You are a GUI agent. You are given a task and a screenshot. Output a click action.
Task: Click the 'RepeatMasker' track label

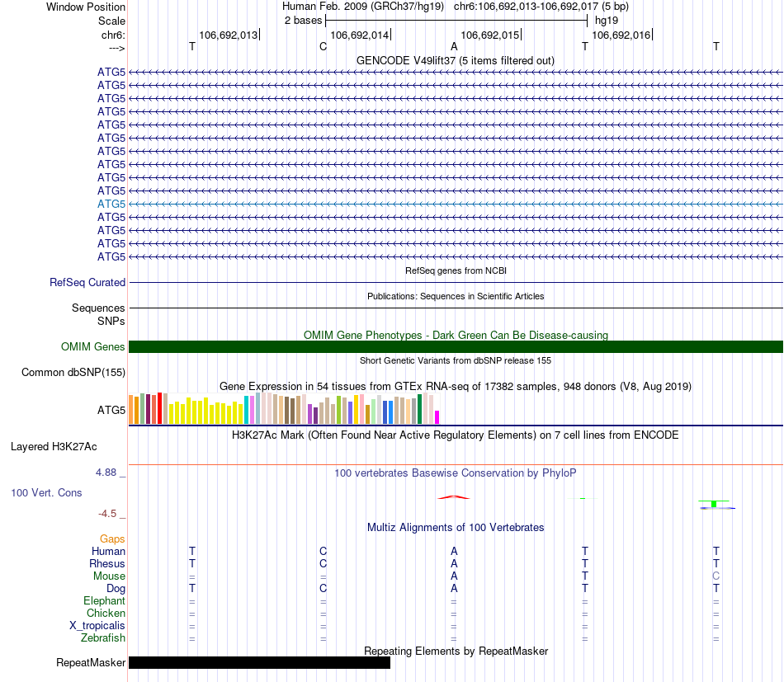(x=91, y=662)
